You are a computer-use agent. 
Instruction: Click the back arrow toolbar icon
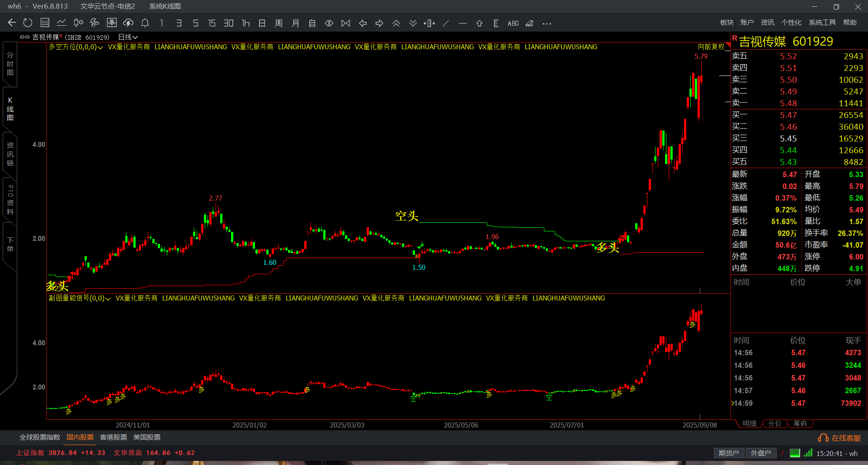tap(12, 23)
